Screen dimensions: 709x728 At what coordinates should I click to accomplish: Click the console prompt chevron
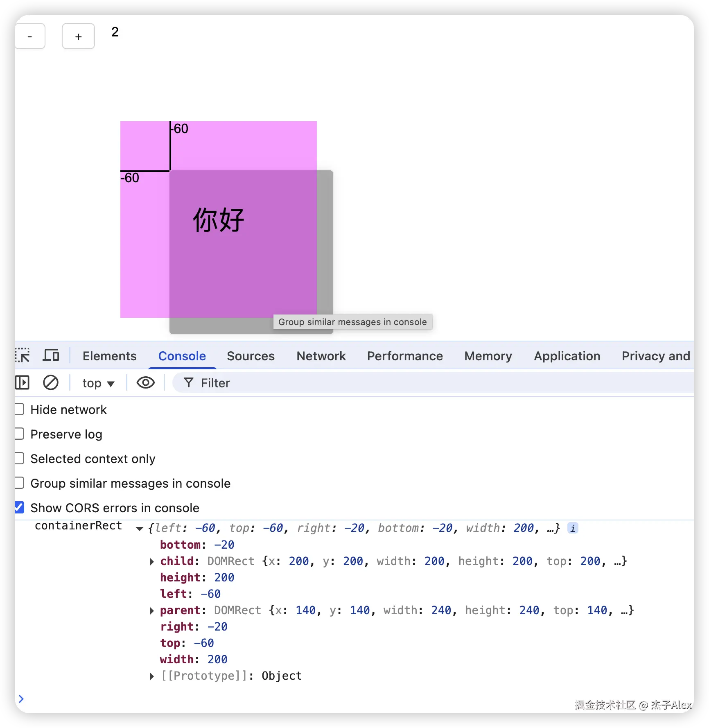click(21, 699)
